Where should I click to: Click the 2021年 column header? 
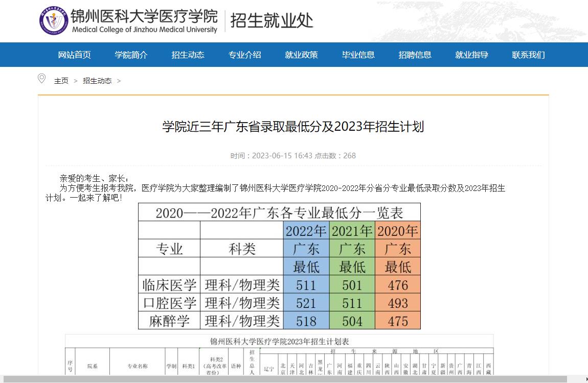tap(352, 231)
